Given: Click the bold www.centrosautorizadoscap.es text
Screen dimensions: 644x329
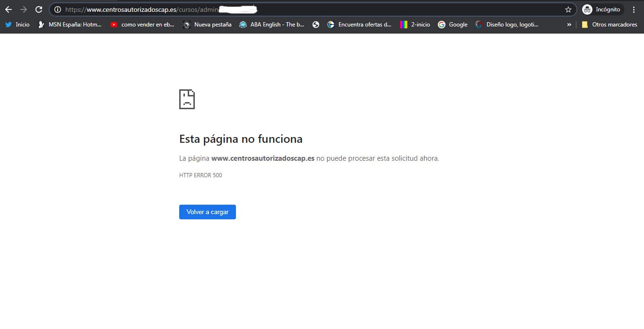Looking at the screenshot, I should [x=263, y=158].
